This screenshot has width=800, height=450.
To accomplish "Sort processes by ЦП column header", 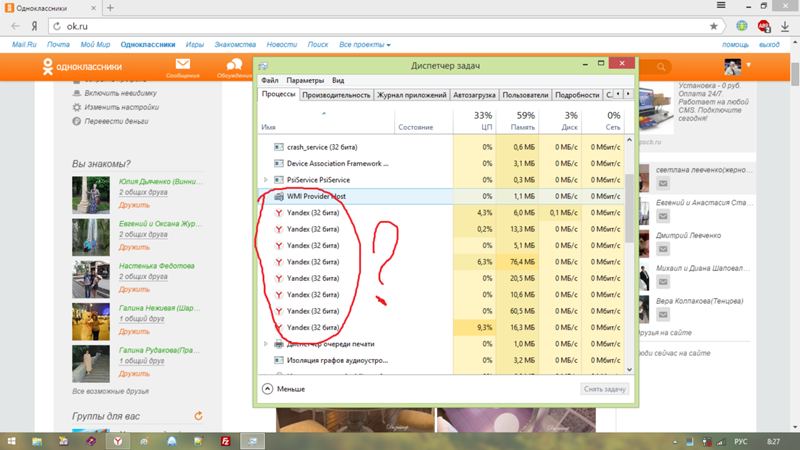I will (x=474, y=121).
